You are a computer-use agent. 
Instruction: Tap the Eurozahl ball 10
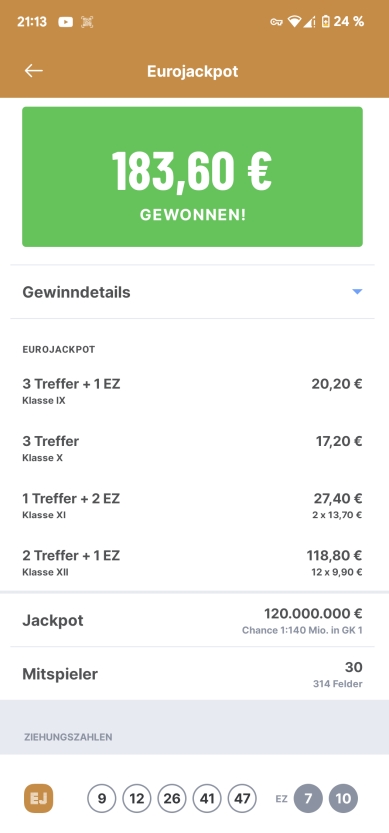coord(343,798)
